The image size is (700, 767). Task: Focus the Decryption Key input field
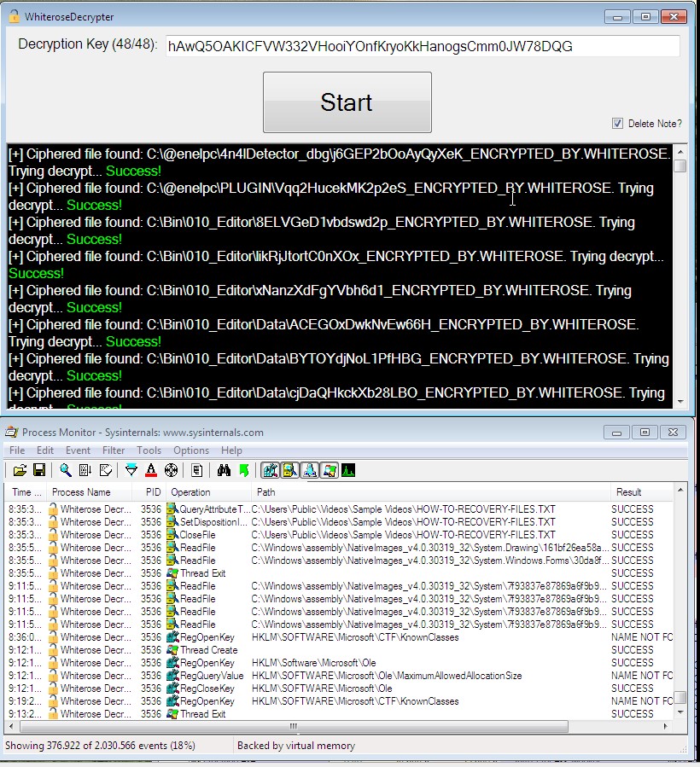coord(423,46)
